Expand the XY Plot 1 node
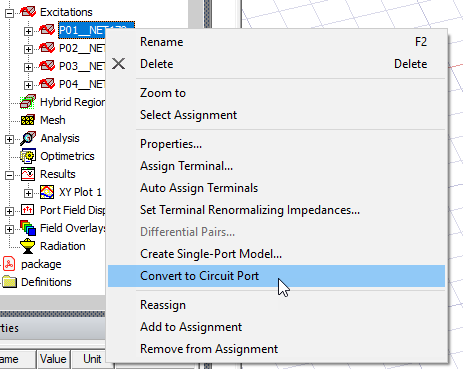 (x=28, y=193)
